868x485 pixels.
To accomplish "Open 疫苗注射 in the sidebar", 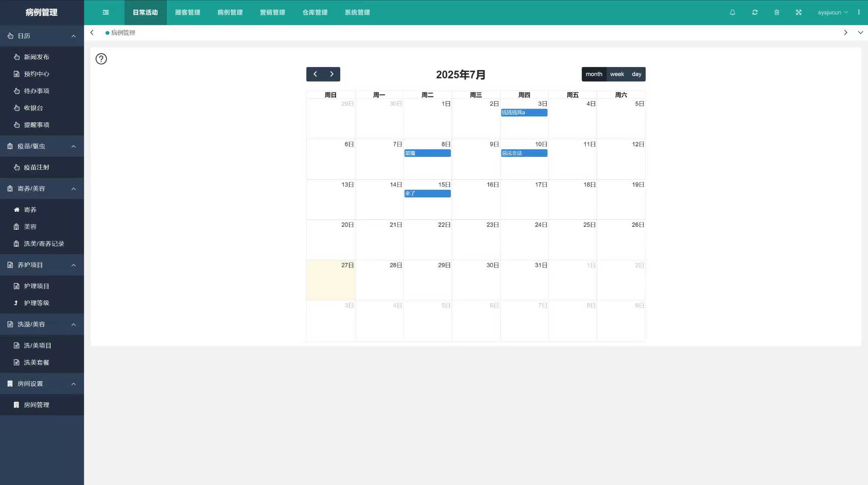I will coord(36,167).
